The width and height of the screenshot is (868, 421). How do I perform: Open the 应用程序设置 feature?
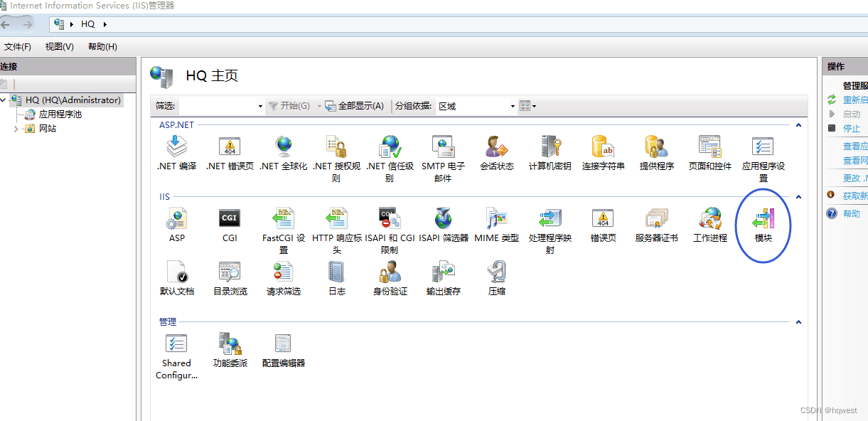pos(763,159)
